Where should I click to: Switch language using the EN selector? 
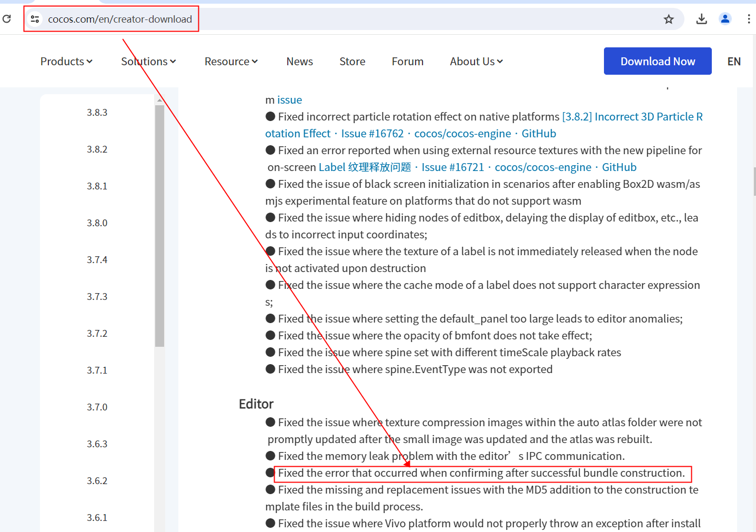734,62
